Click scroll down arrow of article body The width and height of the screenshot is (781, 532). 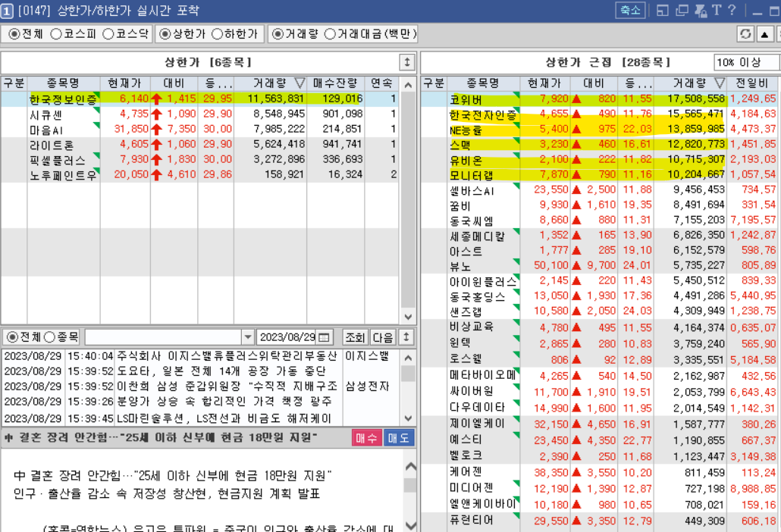click(410, 524)
